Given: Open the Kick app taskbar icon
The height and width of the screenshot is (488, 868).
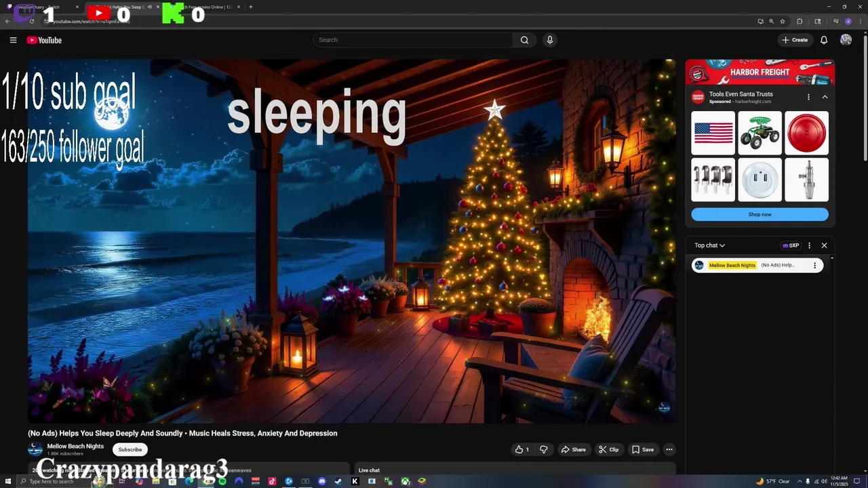Looking at the screenshot, I should [355, 481].
